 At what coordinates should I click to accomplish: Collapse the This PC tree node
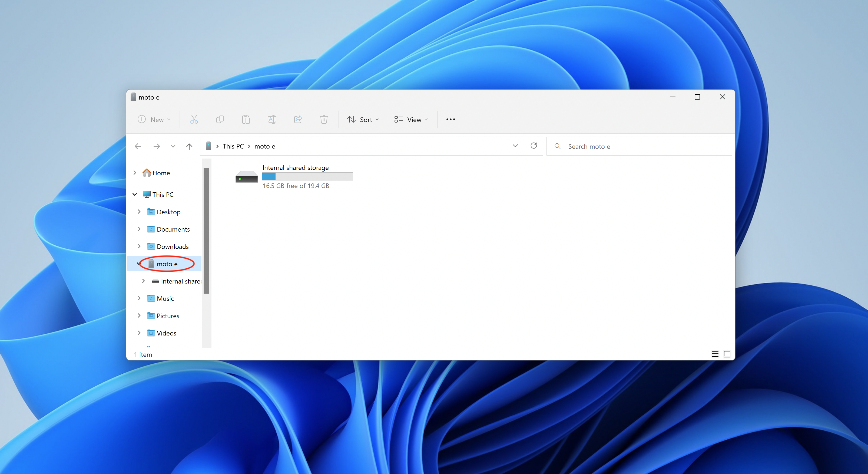[x=135, y=194]
